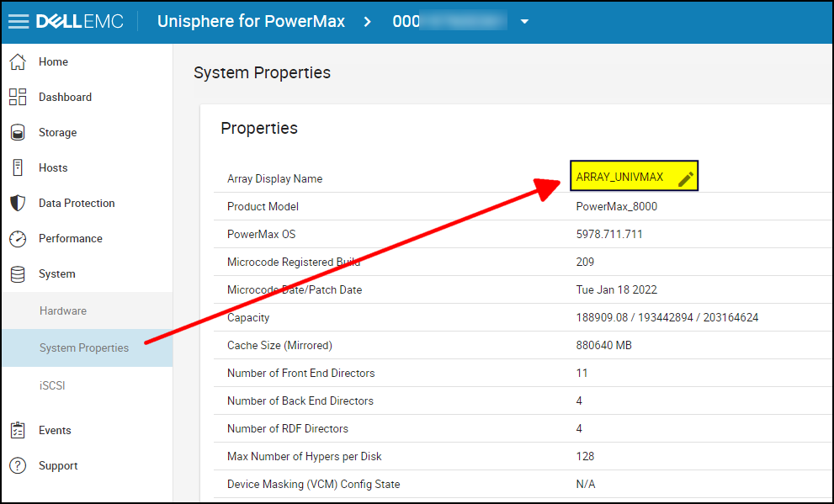Click the Support question mark icon
This screenshot has width=834, height=504.
pyautogui.click(x=18, y=465)
